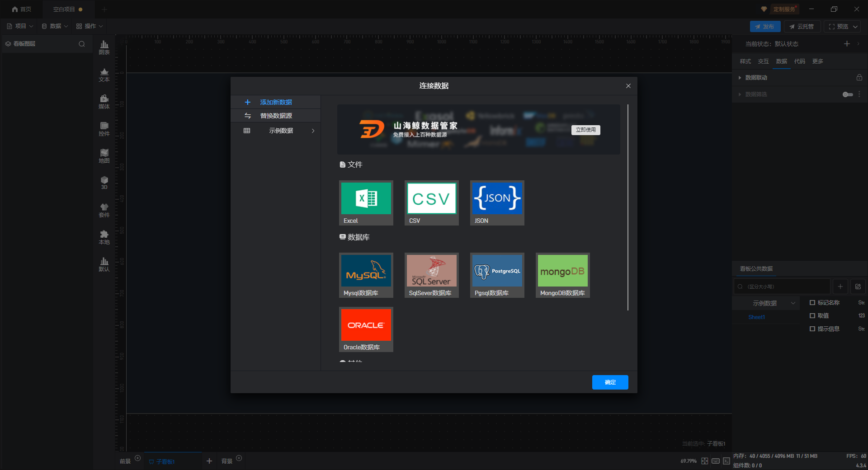
Task: Expand the 数据筛选 section
Action: tap(740, 94)
